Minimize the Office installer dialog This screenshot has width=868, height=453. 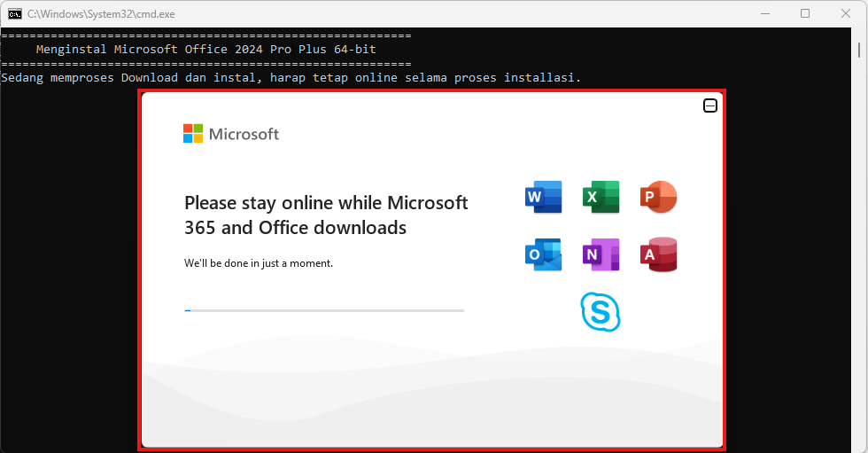coord(710,105)
